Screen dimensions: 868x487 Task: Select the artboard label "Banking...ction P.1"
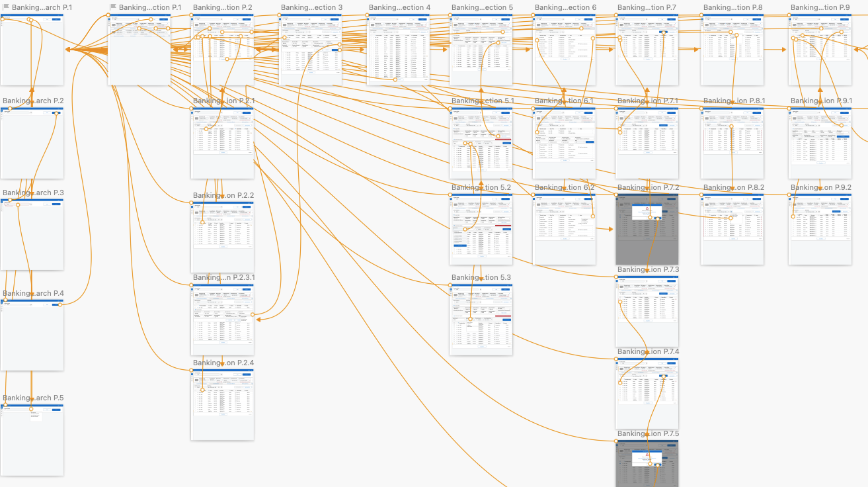(150, 7)
